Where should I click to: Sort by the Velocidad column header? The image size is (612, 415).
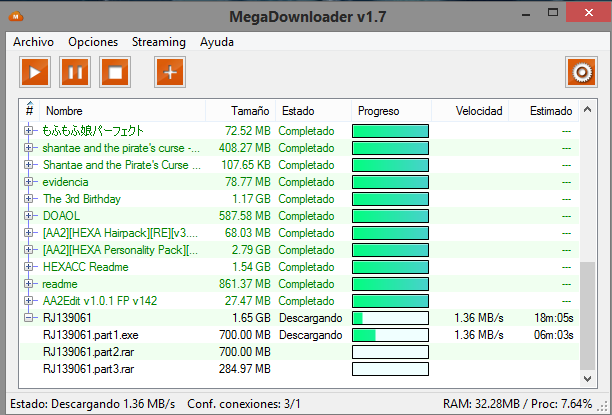pos(470,111)
